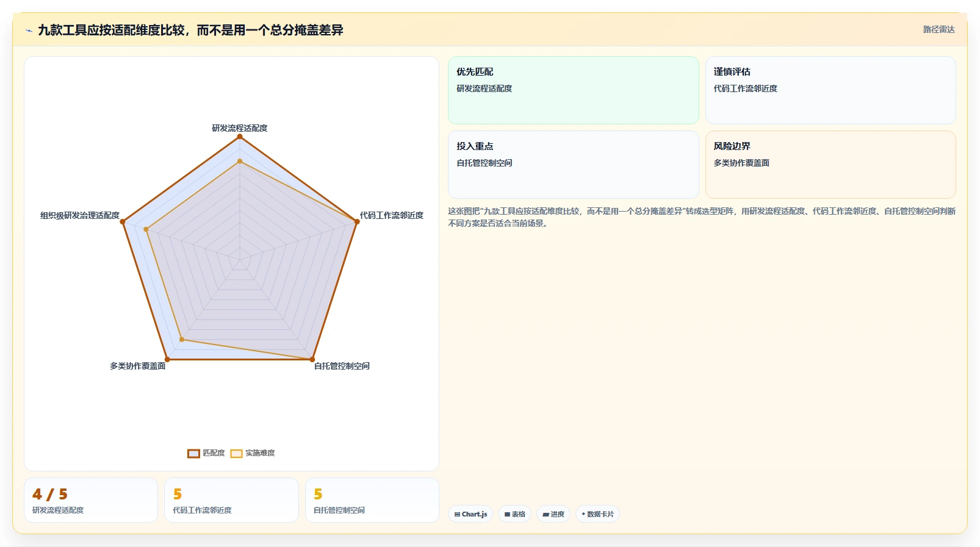This screenshot has width=980, height=547.
Task: Click the 表格 tag chip
Action: (x=515, y=514)
